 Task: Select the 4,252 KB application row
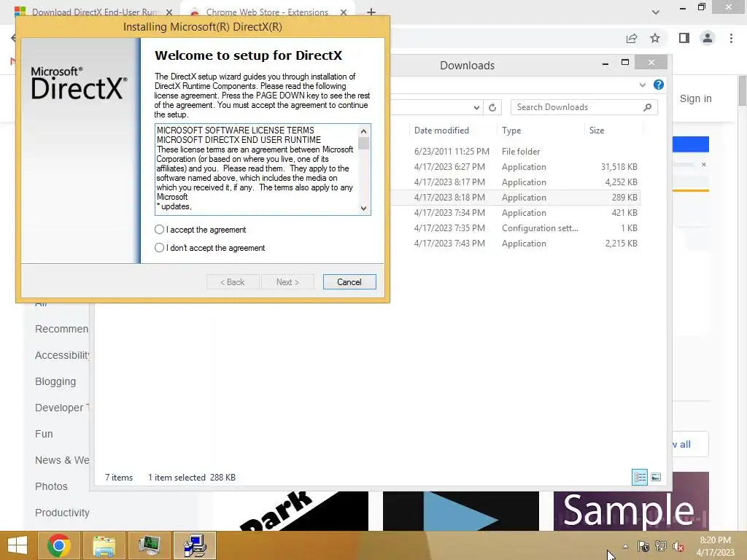tap(514, 182)
